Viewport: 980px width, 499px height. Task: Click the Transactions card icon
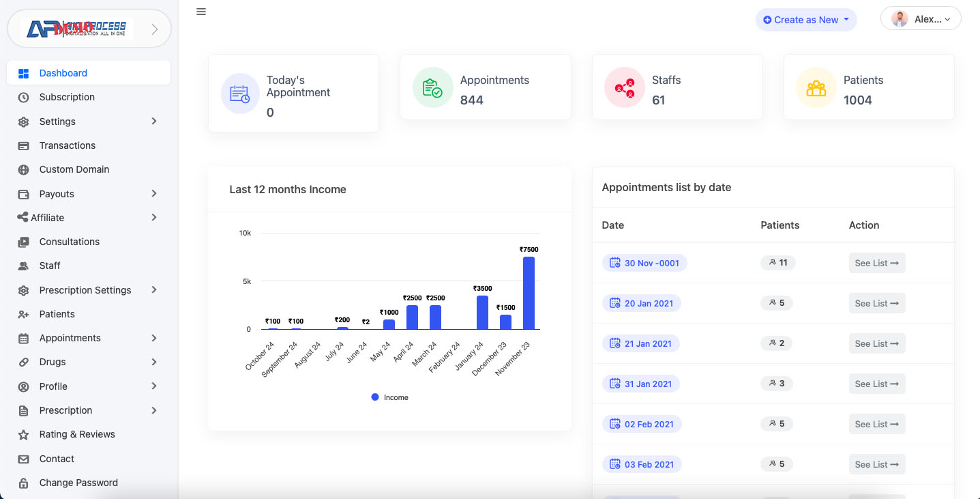[x=24, y=145]
